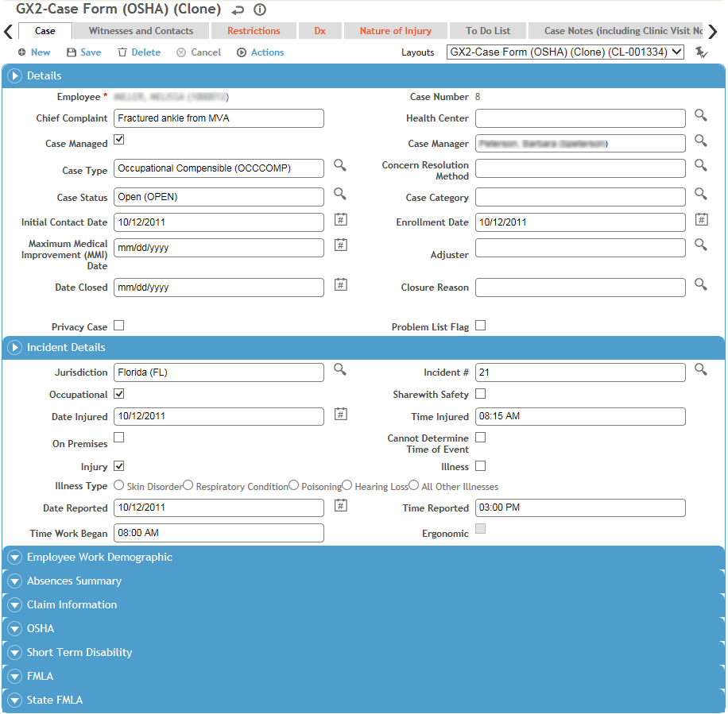Screen dimensions: 728x714
Task: Select the Respiratory Condition radio button
Action: [x=188, y=485]
